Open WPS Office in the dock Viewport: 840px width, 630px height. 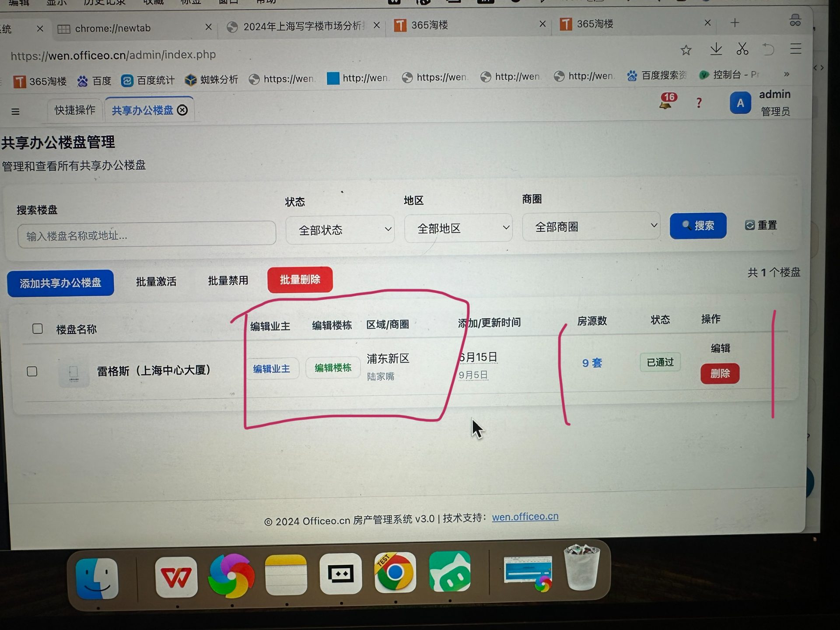(x=176, y=577)
